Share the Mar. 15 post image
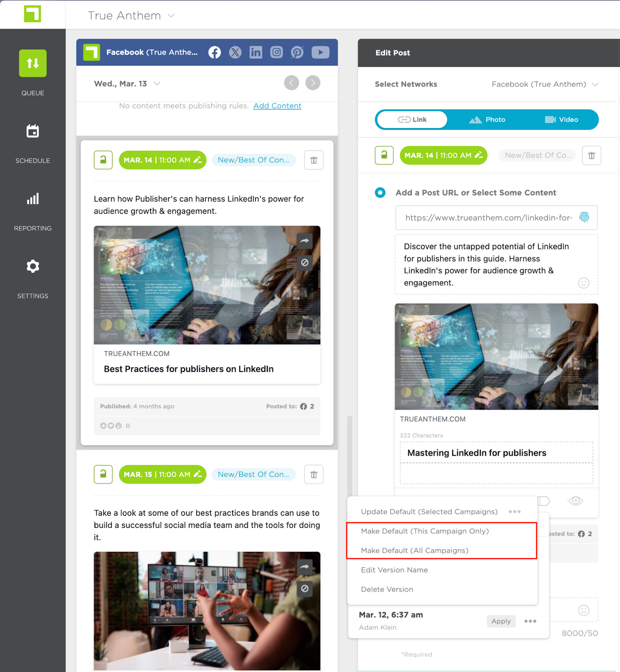Viewport: 620px width, 672px height. (x=305, y=567)
